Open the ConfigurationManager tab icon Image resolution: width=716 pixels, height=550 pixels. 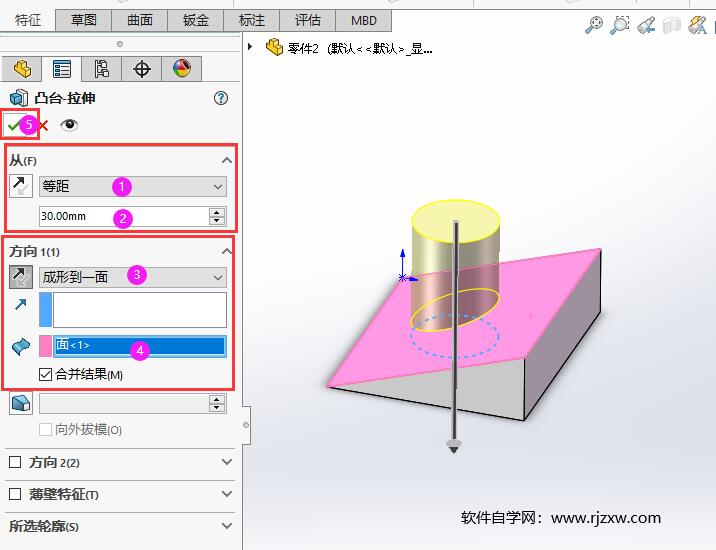coord(101,69)
